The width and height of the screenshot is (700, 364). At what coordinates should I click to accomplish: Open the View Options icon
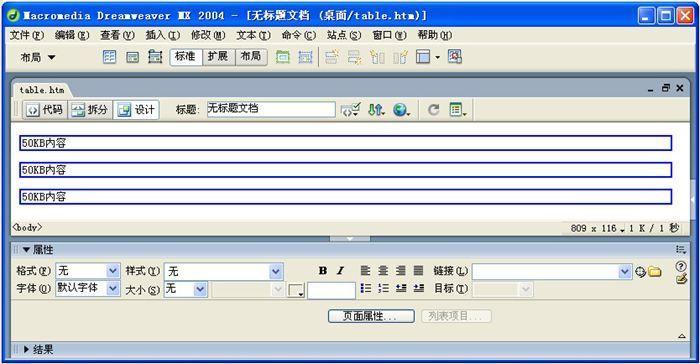pos(458,109)
